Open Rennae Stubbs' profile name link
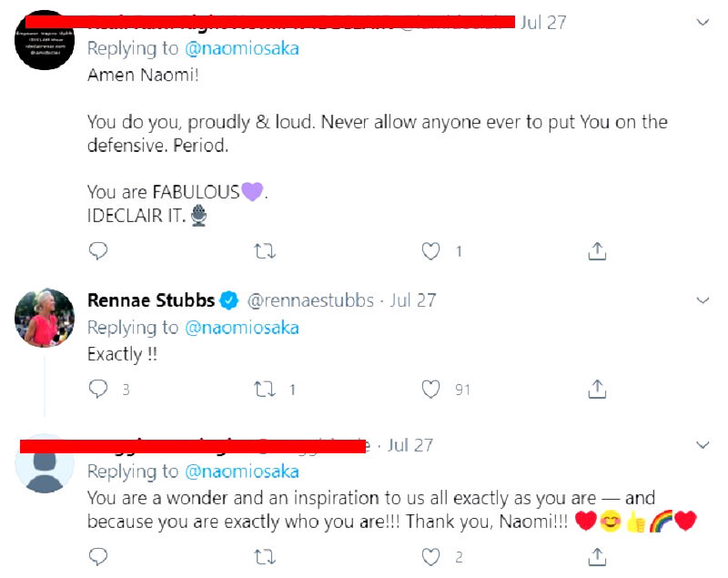 pyautogui.click(x=151, y=300)
